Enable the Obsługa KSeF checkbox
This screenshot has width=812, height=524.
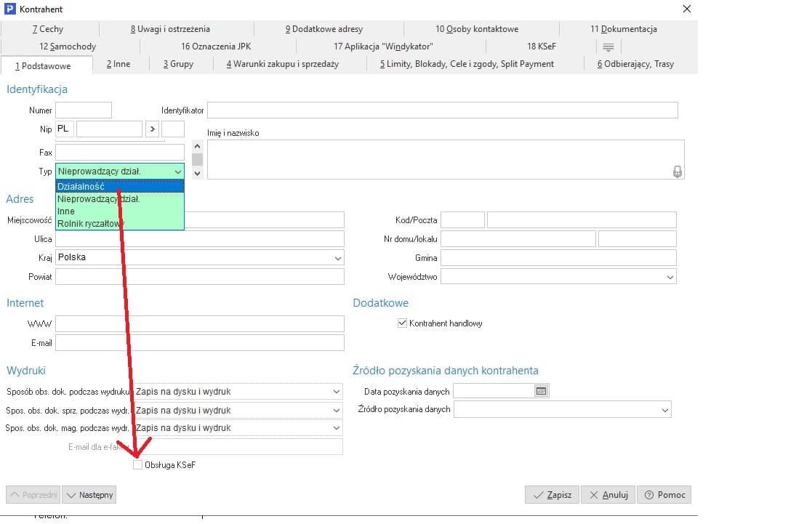pos(138,465)
